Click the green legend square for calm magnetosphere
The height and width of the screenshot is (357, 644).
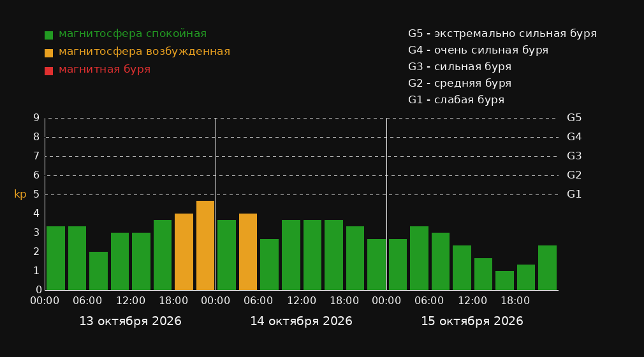point(48,35)
